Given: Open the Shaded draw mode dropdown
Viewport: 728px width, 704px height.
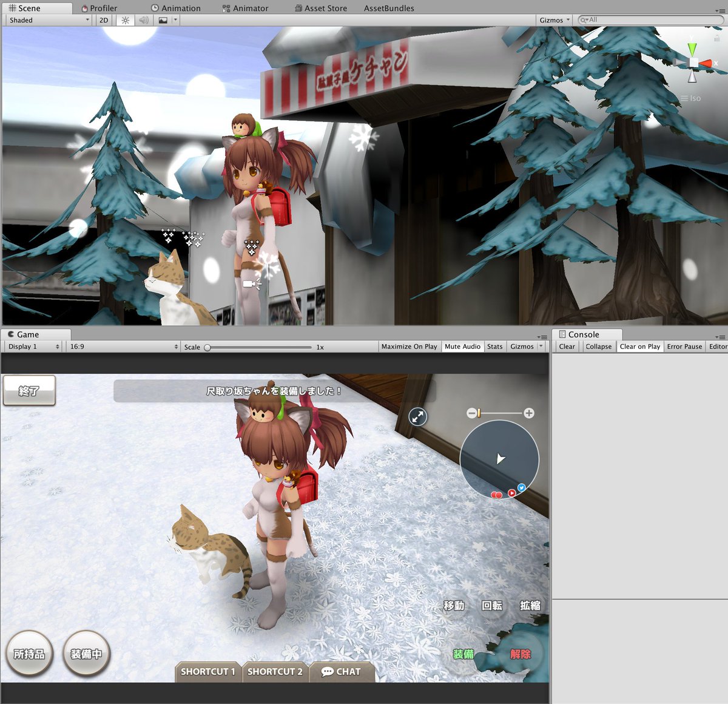Looking at the screenshot, I should coord(49,20).
